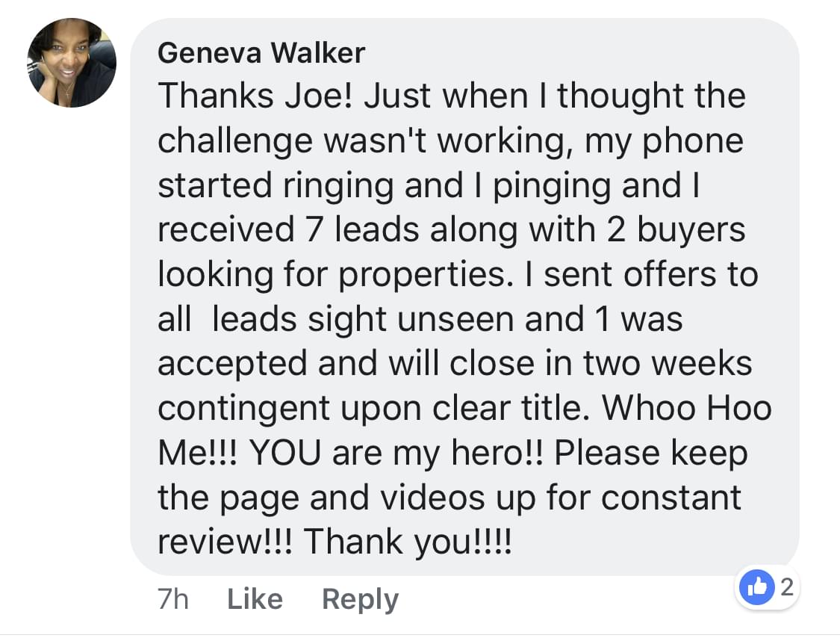Like Geneva Walker's comment

(x=255, y=599)
